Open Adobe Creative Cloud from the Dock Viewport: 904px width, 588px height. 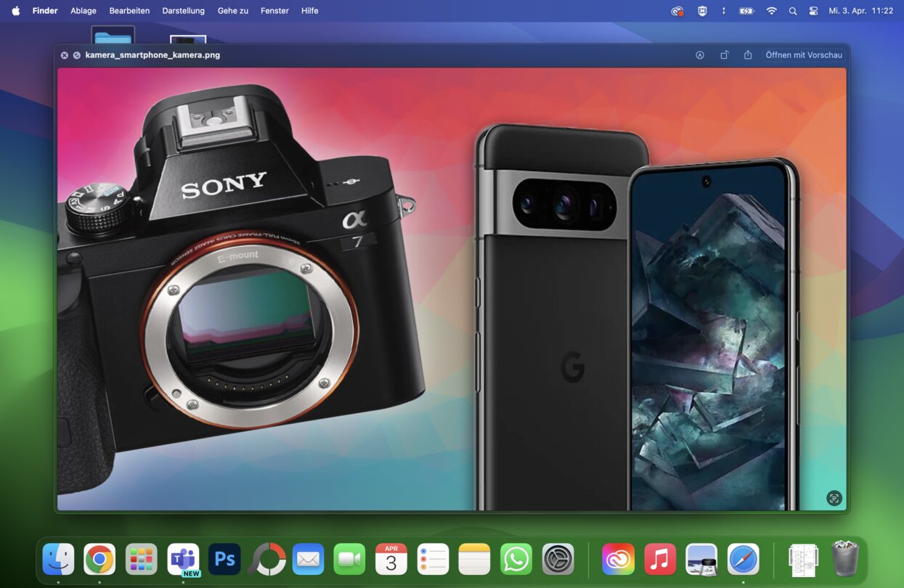coord(618,560)
